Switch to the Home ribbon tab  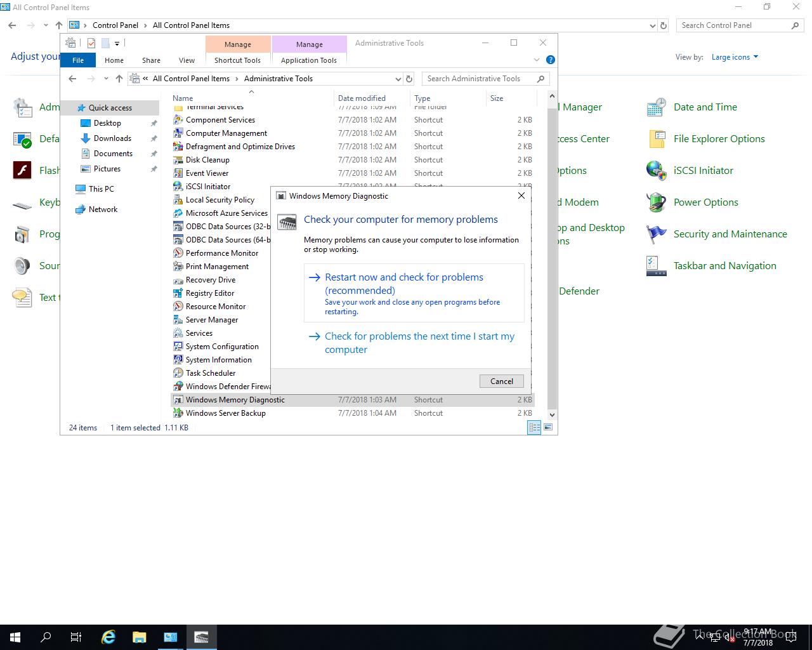point(114,60)
